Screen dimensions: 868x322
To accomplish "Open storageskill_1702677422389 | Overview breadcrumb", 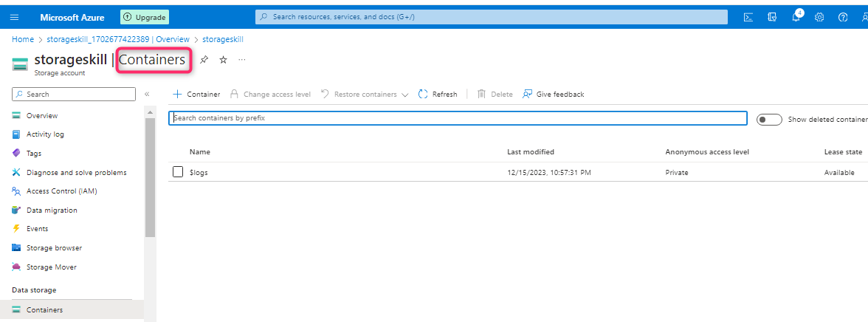I will 117,39.
